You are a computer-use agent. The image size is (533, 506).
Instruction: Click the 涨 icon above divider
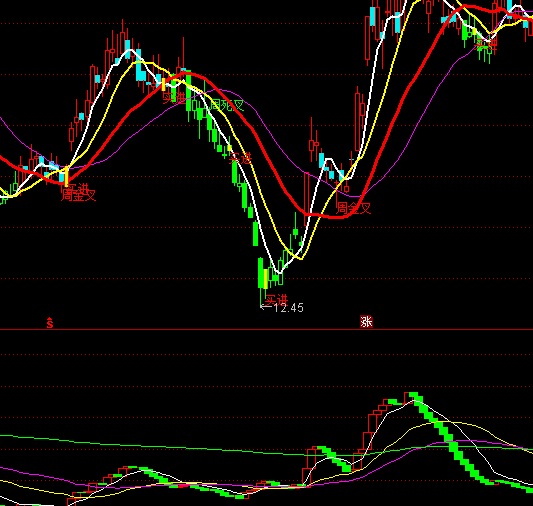tap(366, 321)
